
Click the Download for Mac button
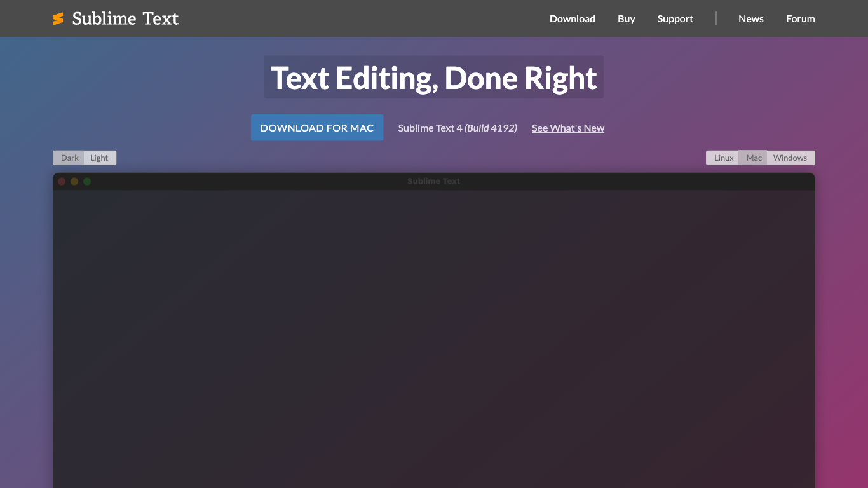tap(317, 128)
